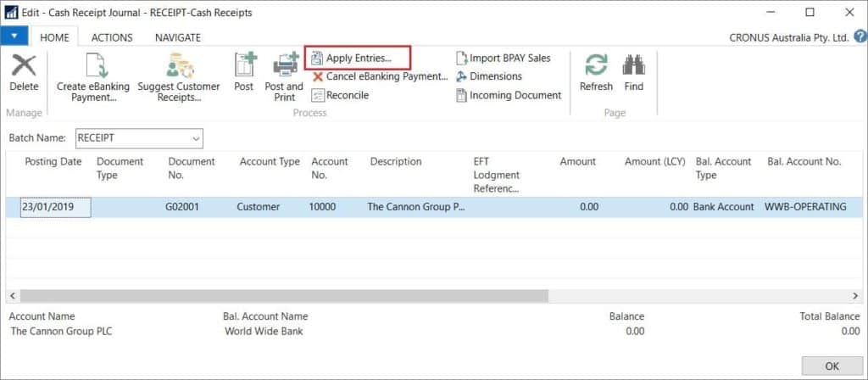Click the Account No. column header
This screenshot has height=380, width=868.
(x=330, y=168)
